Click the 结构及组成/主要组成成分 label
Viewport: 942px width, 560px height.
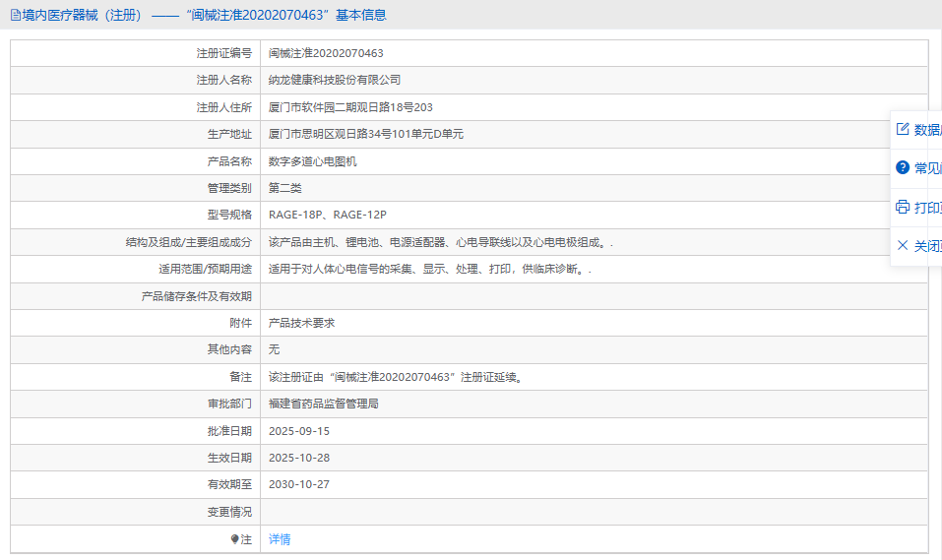[x=189, y=242]
